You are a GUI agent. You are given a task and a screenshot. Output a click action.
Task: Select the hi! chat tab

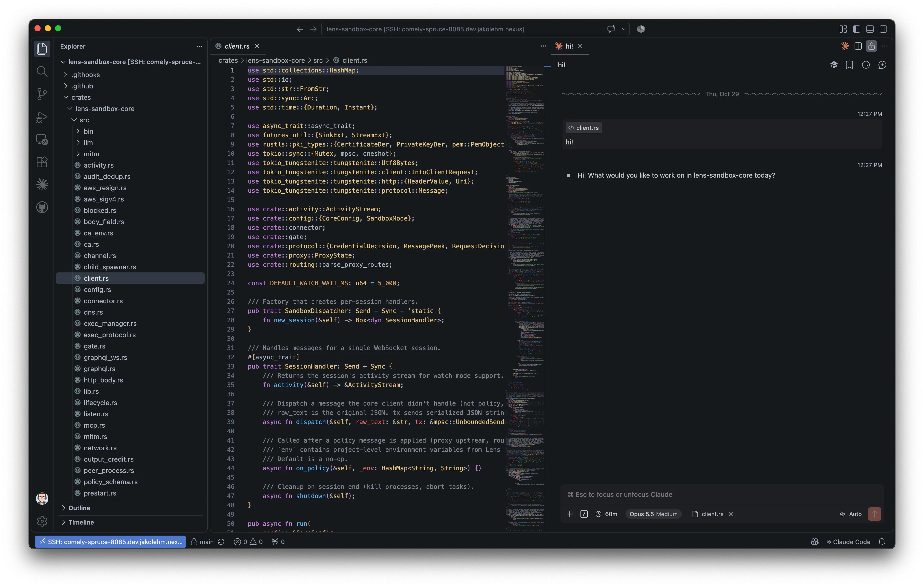[570, 46]
